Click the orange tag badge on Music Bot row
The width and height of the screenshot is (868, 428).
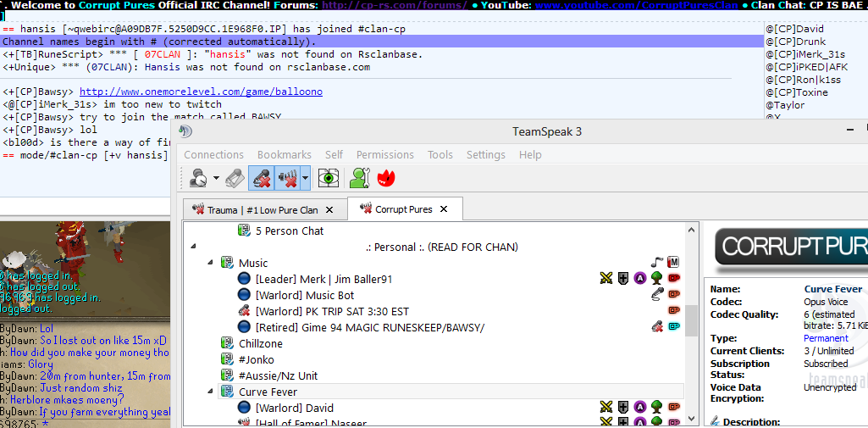tap(674, 295)
